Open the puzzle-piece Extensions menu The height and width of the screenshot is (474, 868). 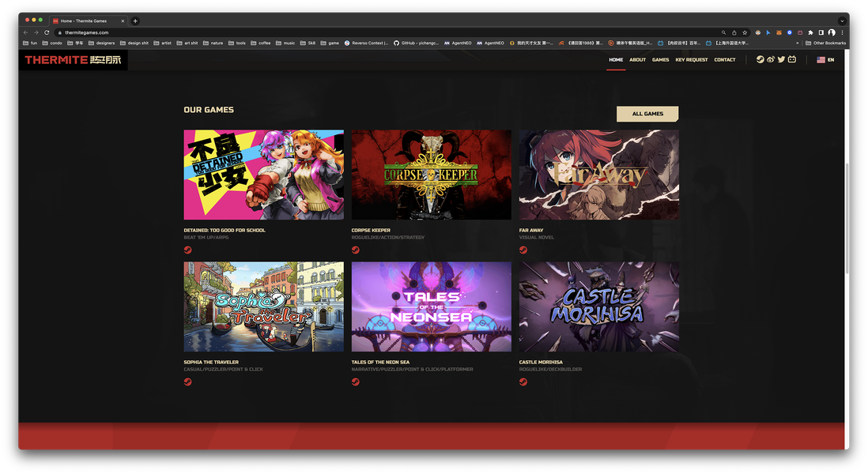(810, 32)
